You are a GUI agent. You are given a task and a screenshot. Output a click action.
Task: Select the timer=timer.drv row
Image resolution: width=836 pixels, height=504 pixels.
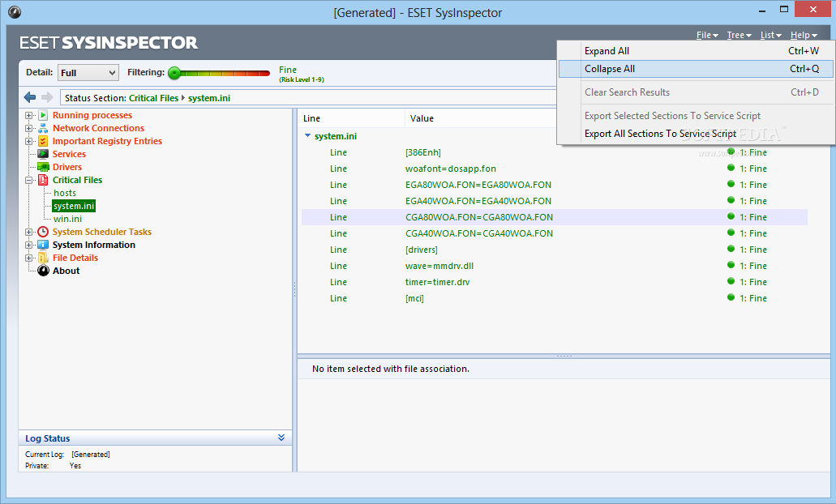(x=555, y=282)
